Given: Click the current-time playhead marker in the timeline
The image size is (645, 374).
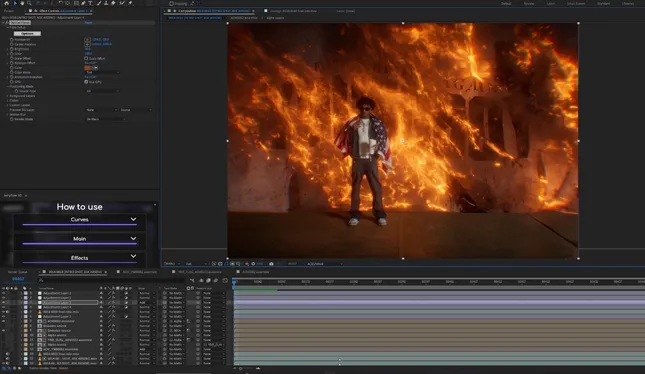Looking at the screenshot, I should 234,282.
